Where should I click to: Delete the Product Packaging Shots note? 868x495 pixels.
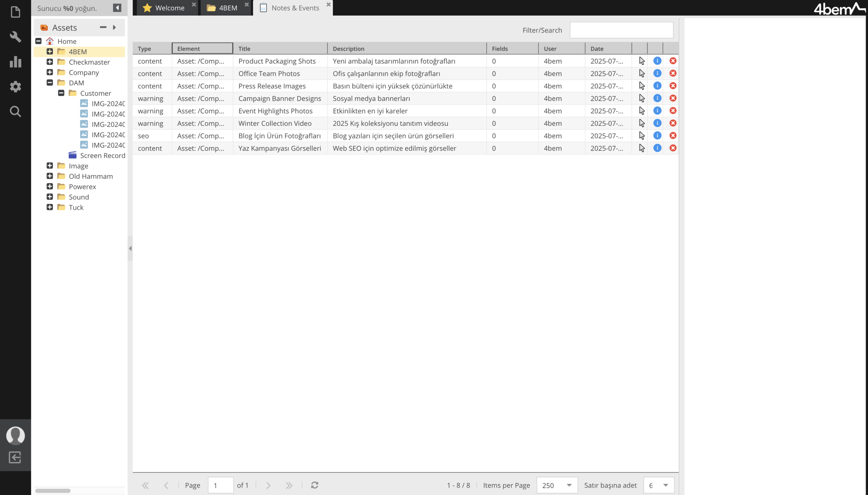(673, 61)
